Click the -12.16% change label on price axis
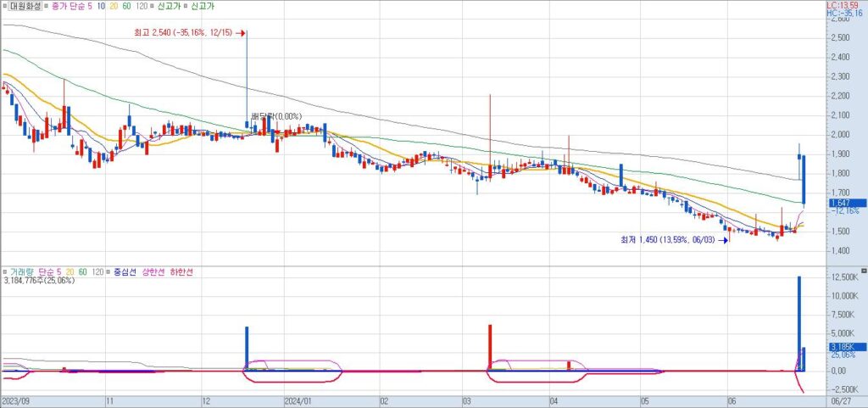 click(845, 211)
